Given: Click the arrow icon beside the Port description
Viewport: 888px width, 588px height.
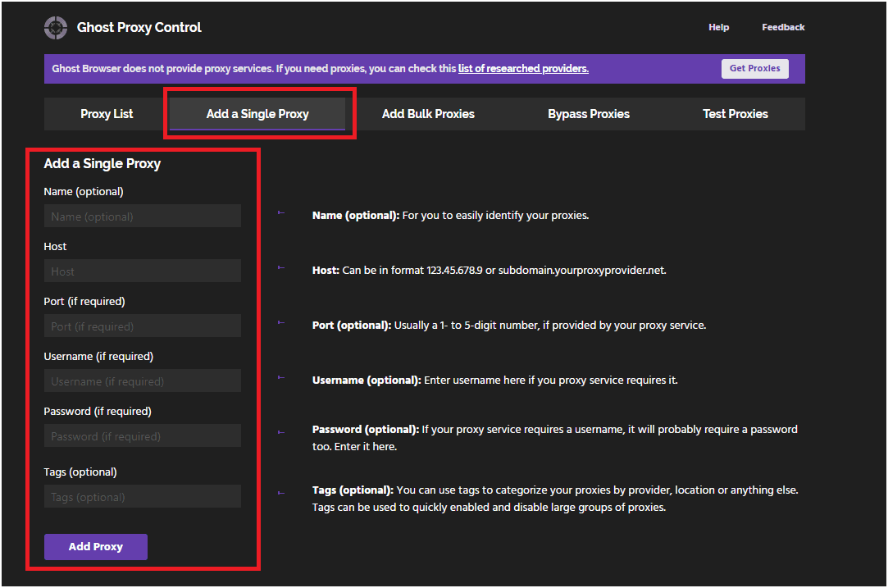Looking at the screenshot, I should pyautogui.click(x=281, y=321).
